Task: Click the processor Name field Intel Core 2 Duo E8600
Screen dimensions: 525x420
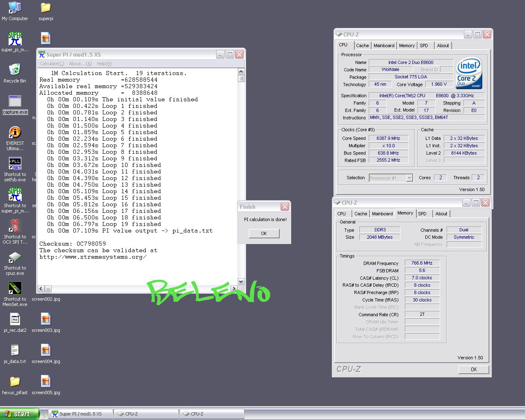Action: click(411, 62)
